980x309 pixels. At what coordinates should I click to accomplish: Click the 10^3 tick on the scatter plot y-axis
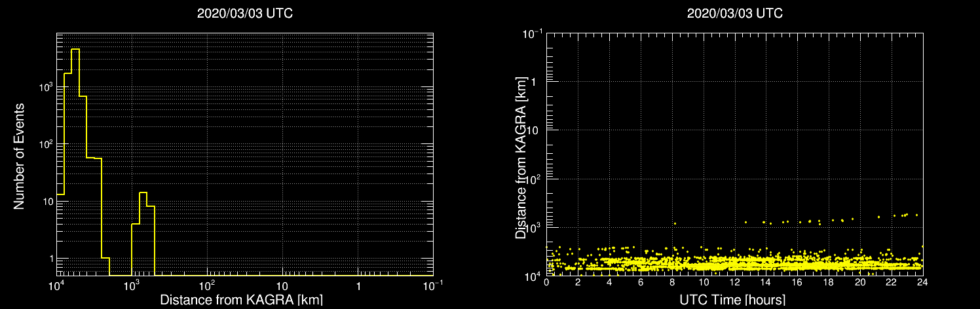click(x=533, y=227)
